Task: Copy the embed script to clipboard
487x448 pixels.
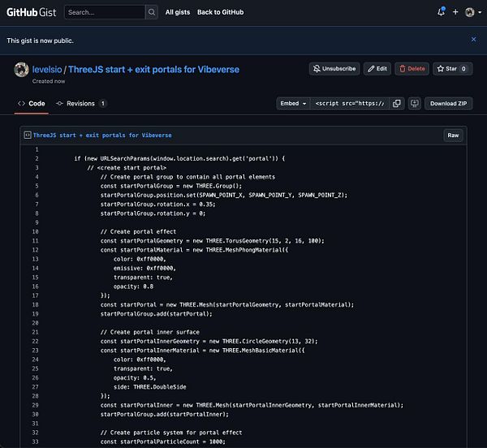Action: click(397, 104)
